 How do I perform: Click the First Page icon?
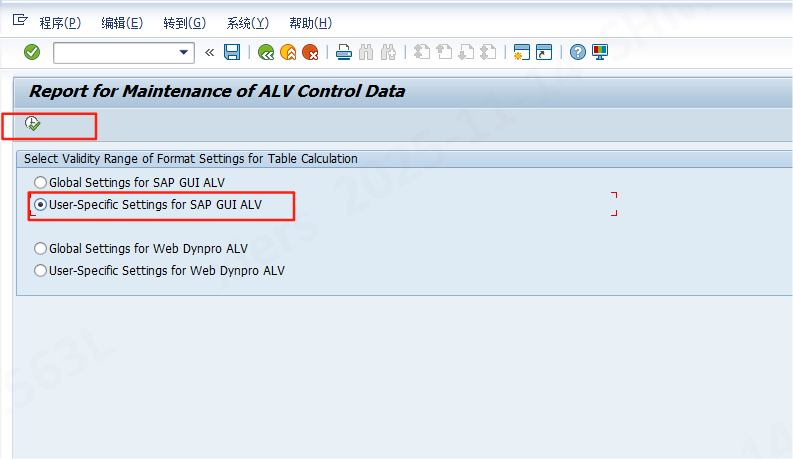[422, 52]
